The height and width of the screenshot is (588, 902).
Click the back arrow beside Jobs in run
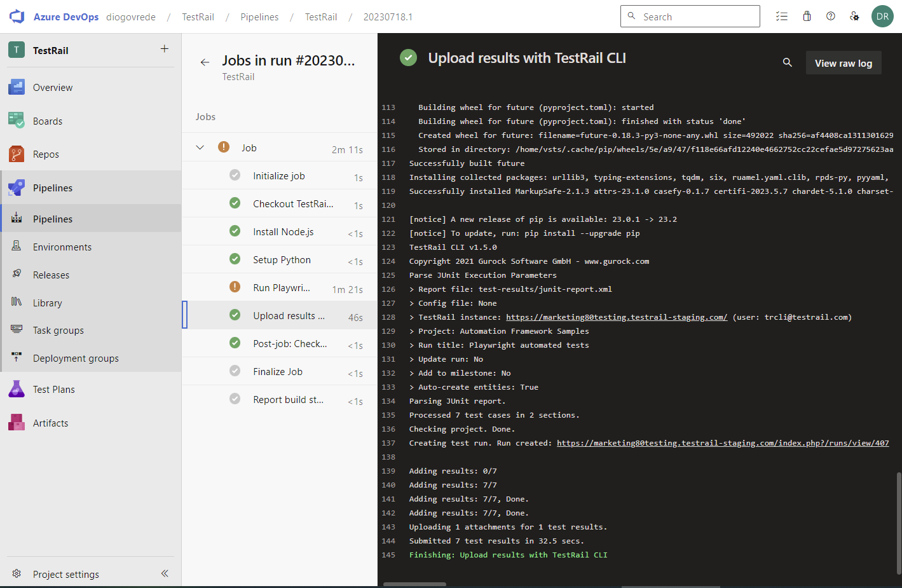click(205, 62)
